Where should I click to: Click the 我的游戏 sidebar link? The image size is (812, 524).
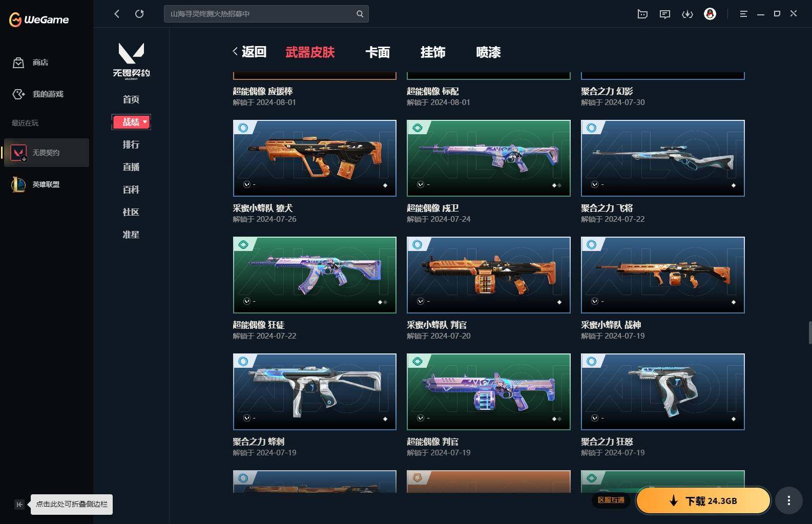coord(48,94)
